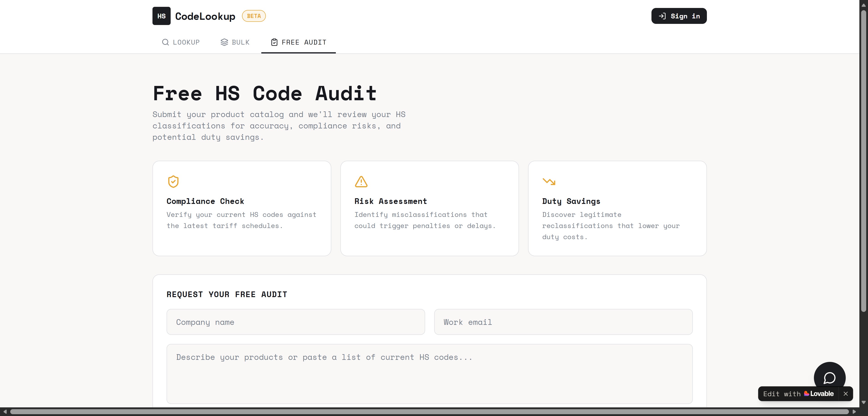This screenshot has width=868, height=416.
Task: Dismiss the Edit with Lovable banner
Action: pyautogui.click(x=846, y=393)
